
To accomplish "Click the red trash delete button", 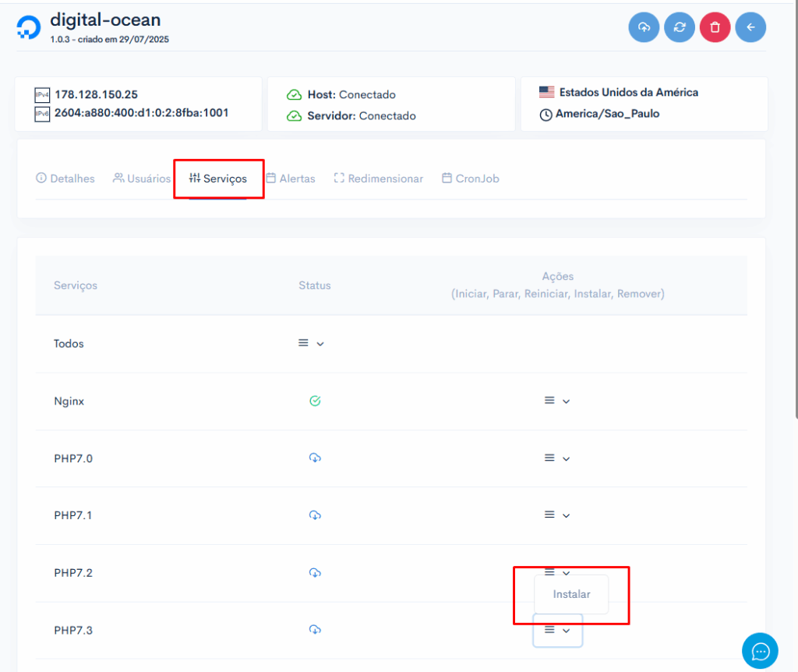I will [x=715, y=27].
